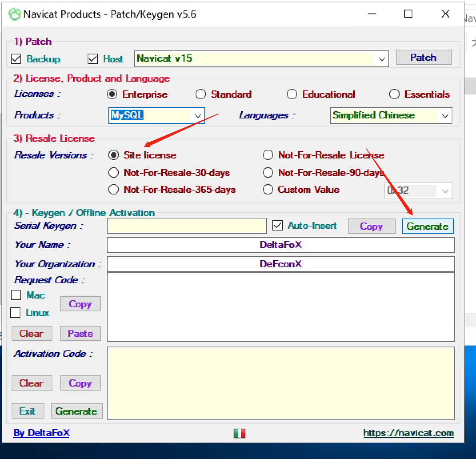Click the '1) Patch' section heading

pos(32,41)
